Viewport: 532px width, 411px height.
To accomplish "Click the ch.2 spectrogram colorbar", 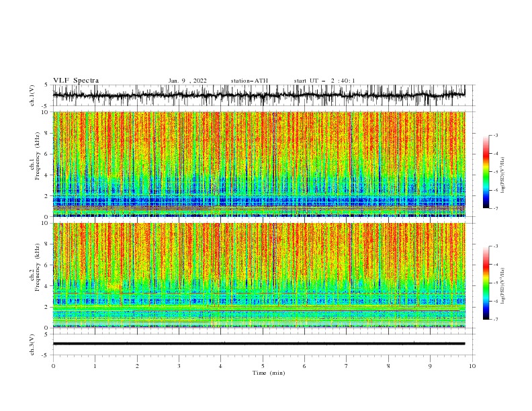I will coord(486,283).
